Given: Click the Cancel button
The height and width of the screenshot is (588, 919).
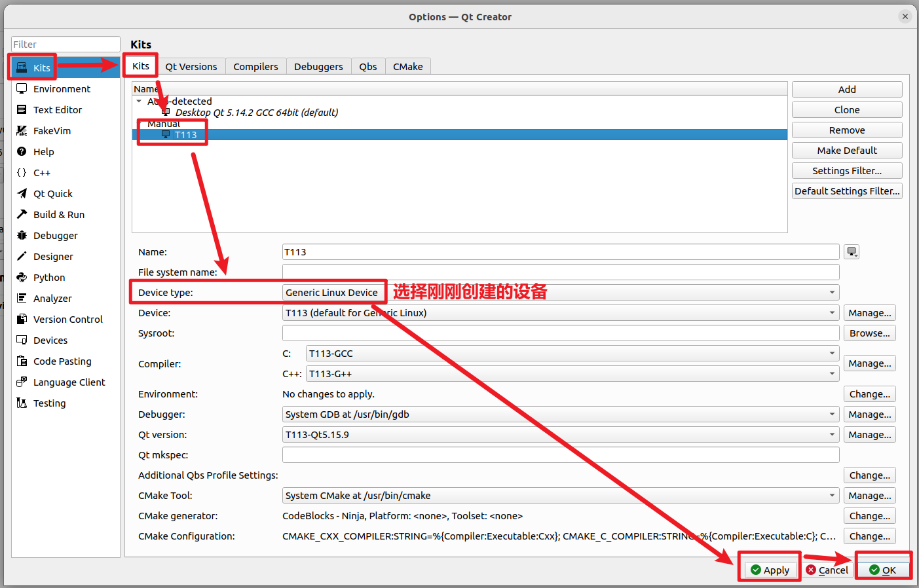Looking at the screenshot, I should pos(827,570).
